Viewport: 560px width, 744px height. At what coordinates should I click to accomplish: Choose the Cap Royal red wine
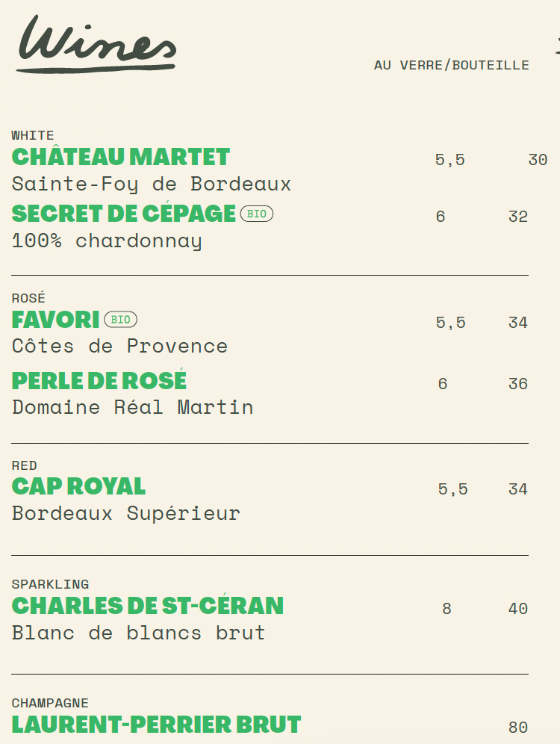78,487
